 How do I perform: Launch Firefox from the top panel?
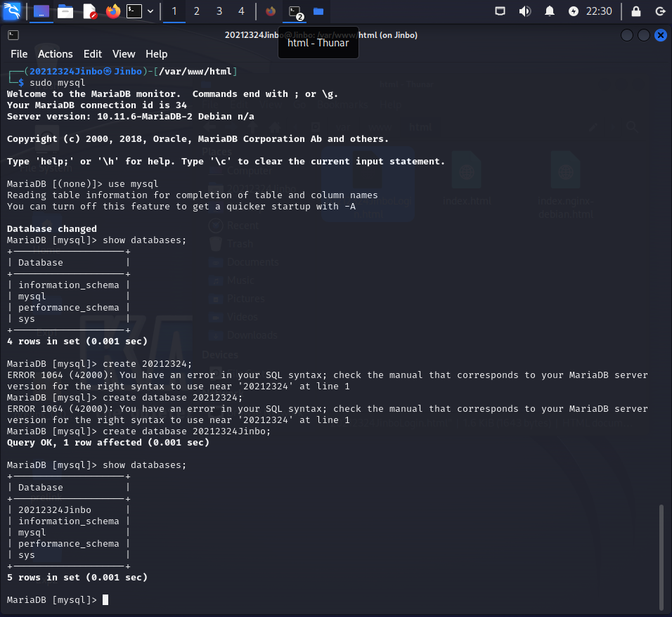pyautogui.click(x=113, y=11)
